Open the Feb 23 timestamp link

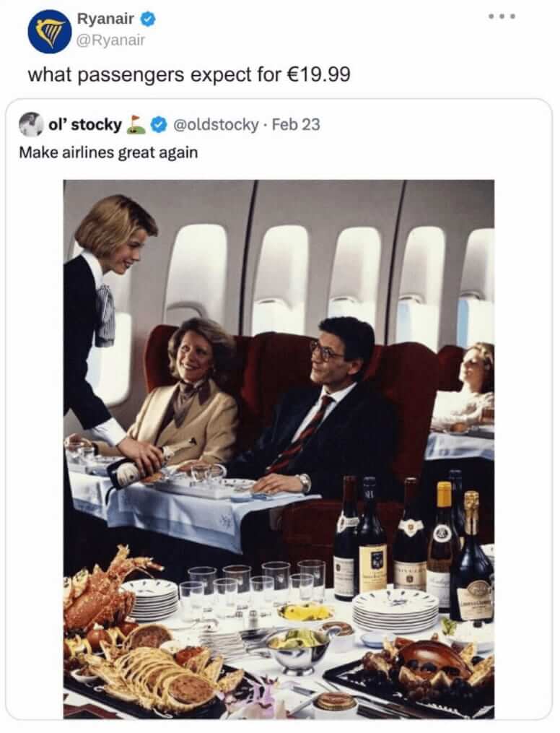297,124
